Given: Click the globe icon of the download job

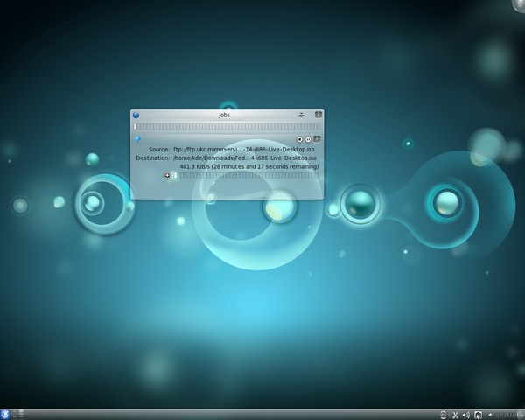Looking at the screenshot, I should pos(137,138).
